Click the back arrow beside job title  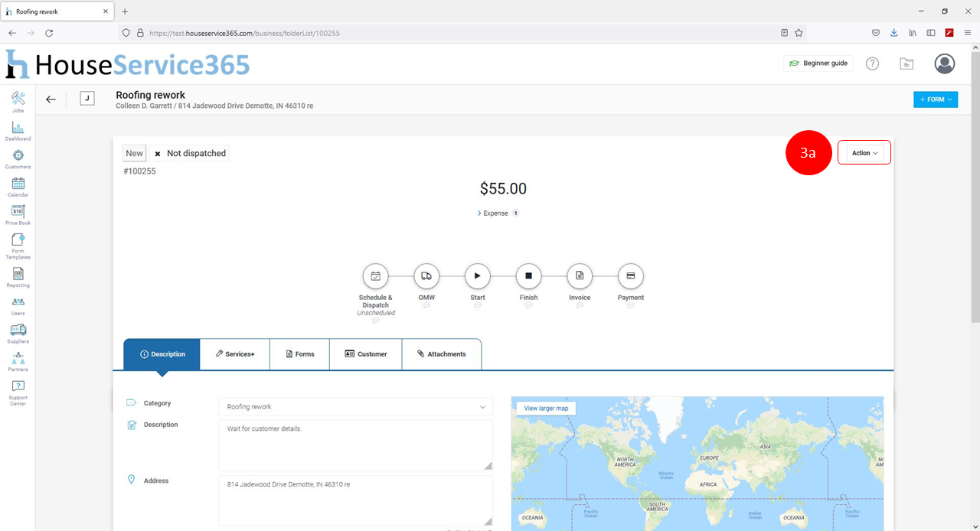[x=51, y=99]
